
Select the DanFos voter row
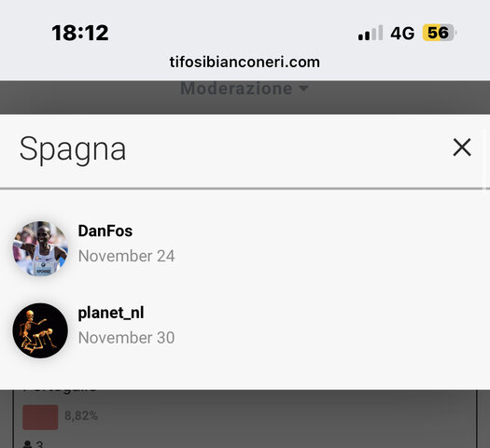click(245, 248)
